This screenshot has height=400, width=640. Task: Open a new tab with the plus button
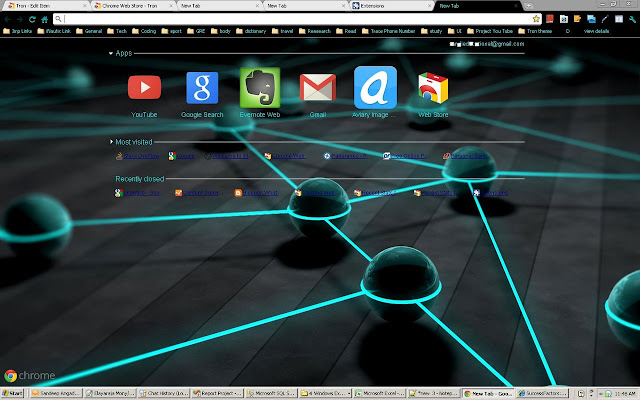(528, 6)
